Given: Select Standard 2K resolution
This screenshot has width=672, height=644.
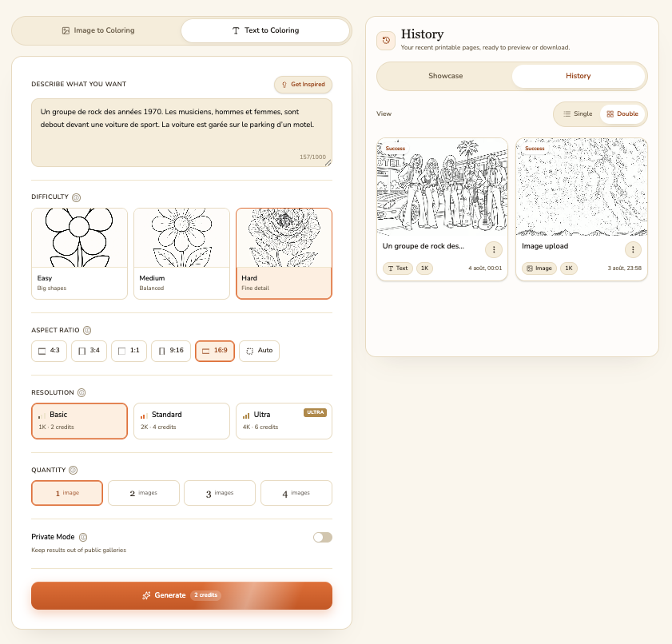Looking at the screenshot, I should [181, 421].
